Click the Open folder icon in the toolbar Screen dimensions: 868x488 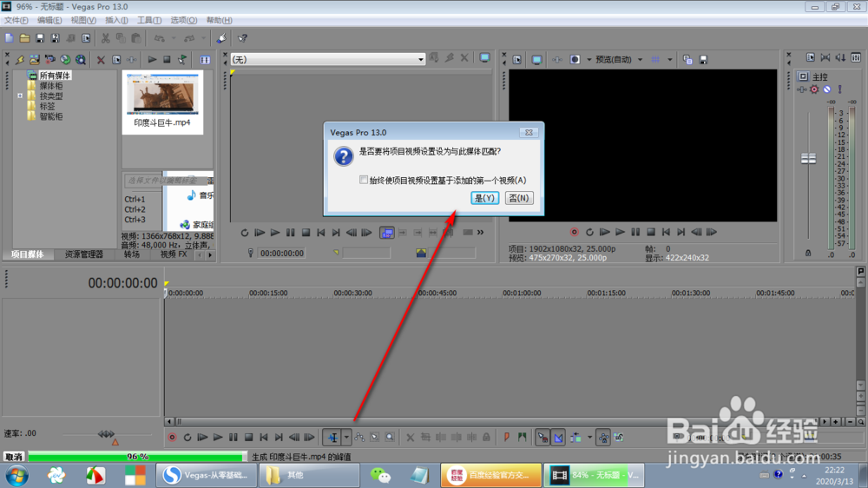tap(24, 38)
